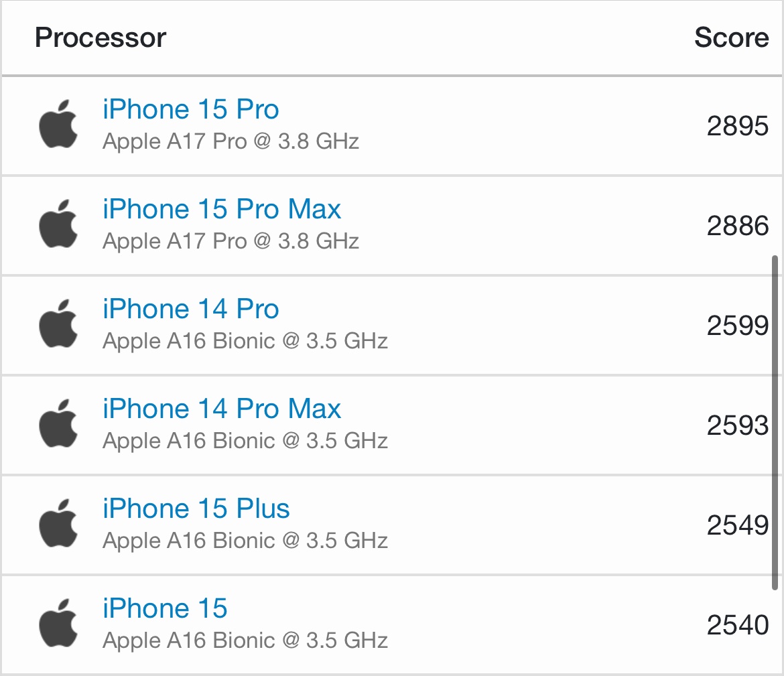Select the Score column header
The width and height of the screenshot is (784, 676).
click(x=731, y=38)
